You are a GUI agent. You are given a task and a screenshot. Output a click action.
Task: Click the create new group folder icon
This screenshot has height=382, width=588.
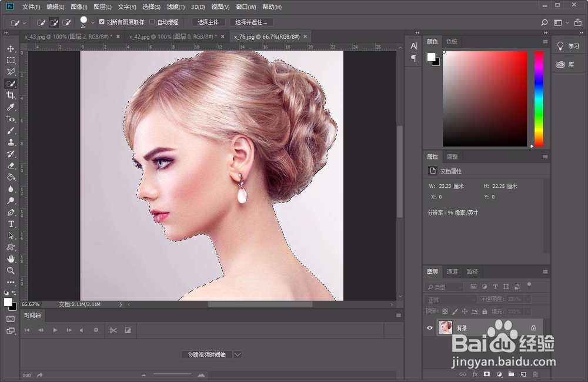coord(511,374)
